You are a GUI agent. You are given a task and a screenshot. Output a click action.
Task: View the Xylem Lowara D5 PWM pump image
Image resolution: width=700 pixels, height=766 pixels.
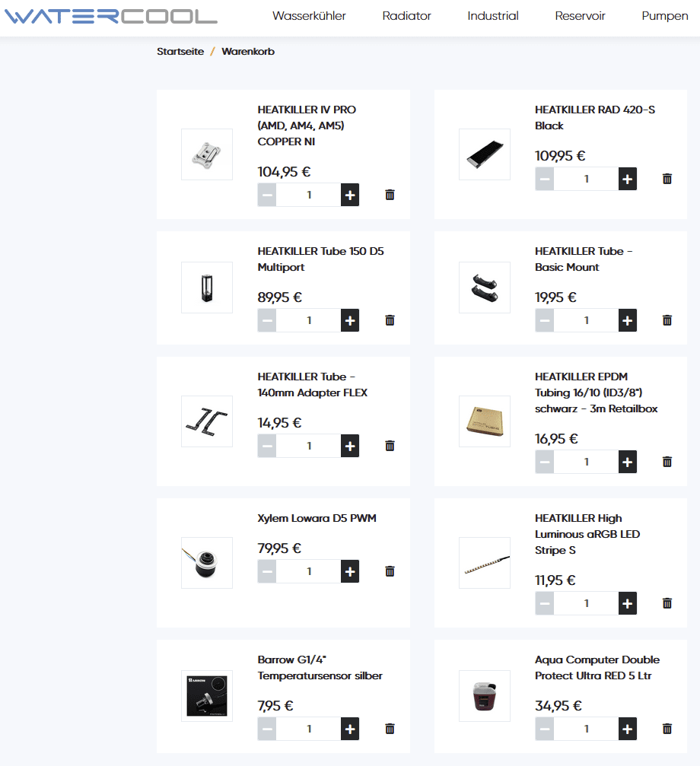coord(207,563)
